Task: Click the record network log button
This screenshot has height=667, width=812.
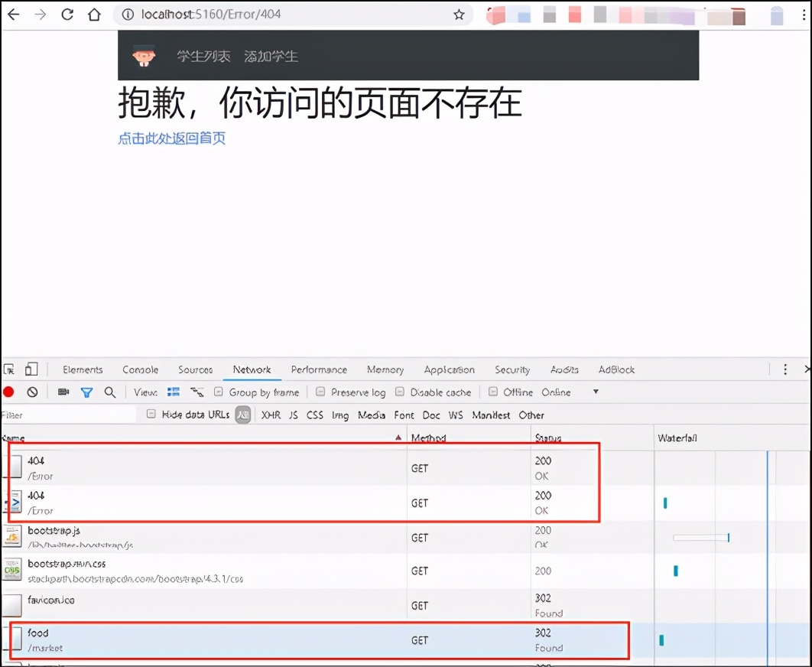Action: (8, 392)
